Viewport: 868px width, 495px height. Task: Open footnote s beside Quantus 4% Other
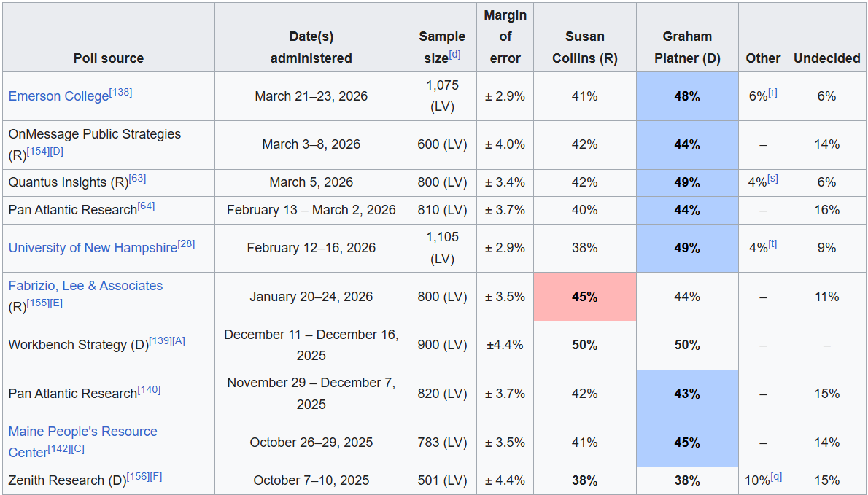tap(772, 179)
